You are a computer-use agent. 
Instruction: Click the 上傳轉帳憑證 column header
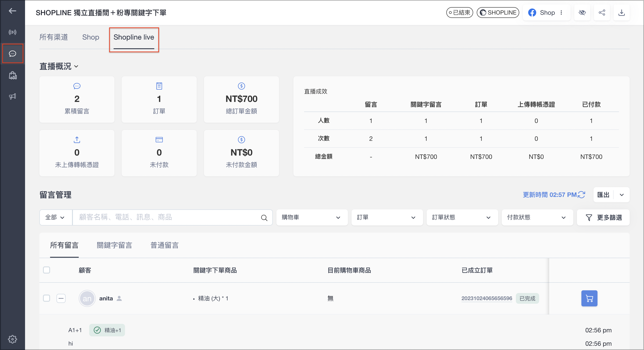coord(536,104)
